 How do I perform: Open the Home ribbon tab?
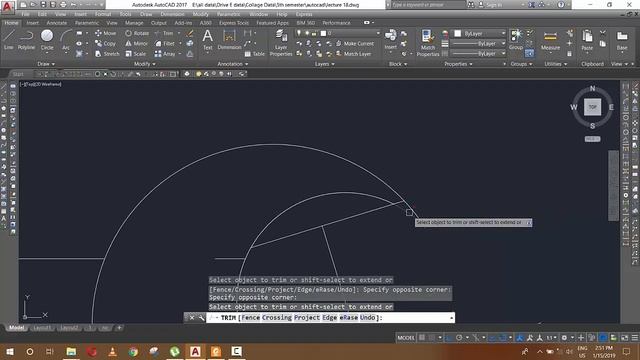pos(11,23)
